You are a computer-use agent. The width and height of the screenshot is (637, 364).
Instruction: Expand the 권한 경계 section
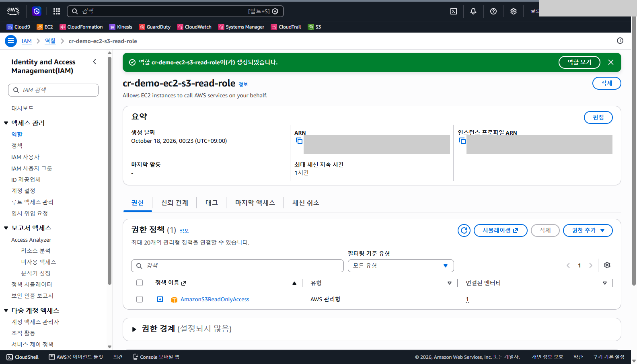tap(134, 329)
